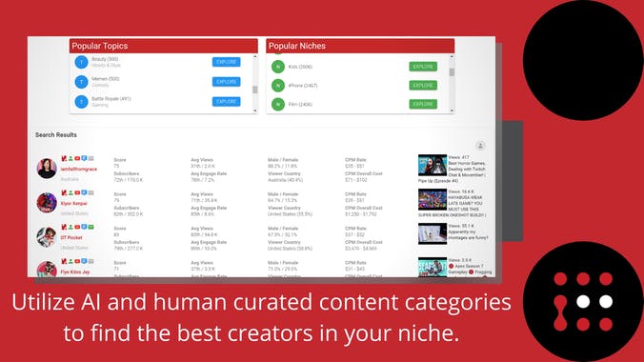Click the 'Search Results' heading
The height and width of the screenshot is (362, 644).
click(56, 134)
